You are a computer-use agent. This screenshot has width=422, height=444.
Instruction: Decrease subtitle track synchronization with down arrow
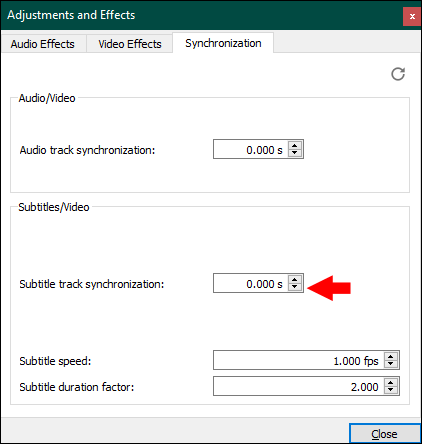pyautogui.click(x=295, y=287)
